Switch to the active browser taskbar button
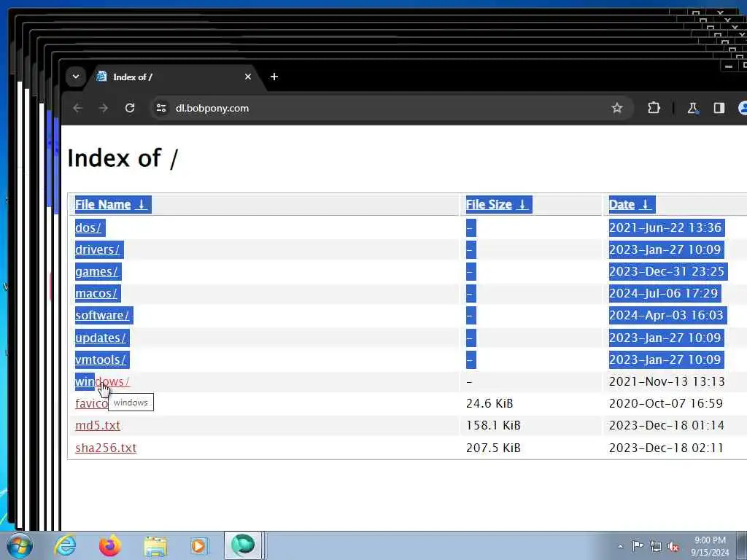Viewport: 747px width, 560px height. [243, 545]
